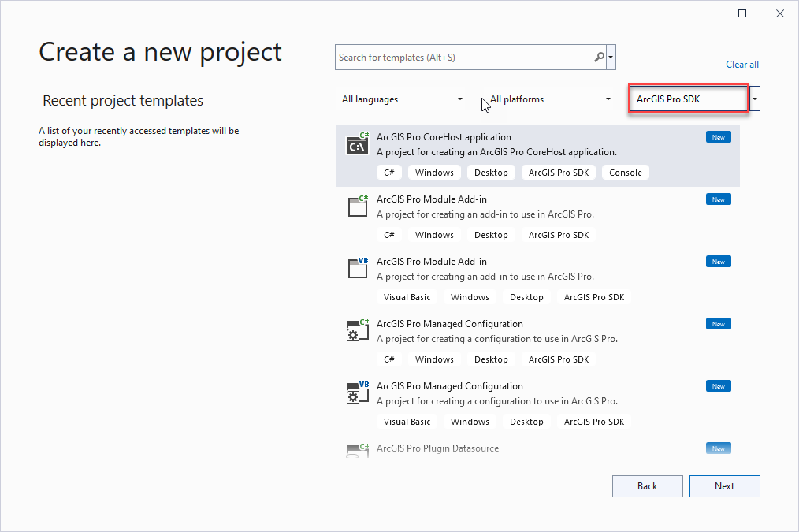Click the Console tag on CoreHost template
This screenshot has height=532, width=799.
[x=625, y=172]
